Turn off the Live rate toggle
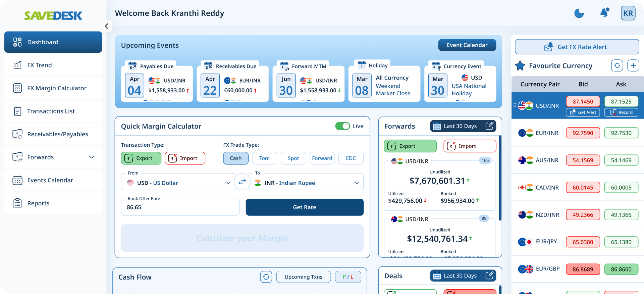 [342, 126]
